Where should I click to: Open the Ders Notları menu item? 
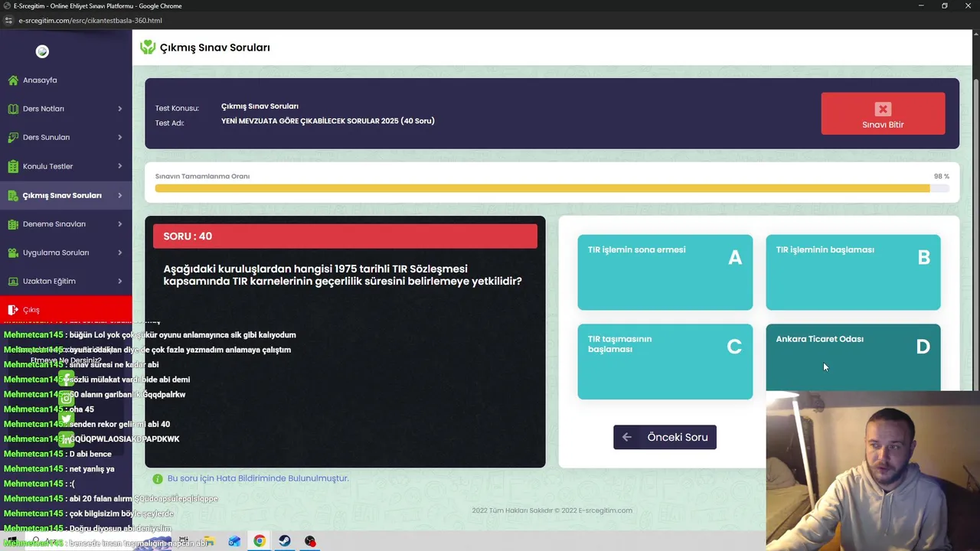pos(66,109)
